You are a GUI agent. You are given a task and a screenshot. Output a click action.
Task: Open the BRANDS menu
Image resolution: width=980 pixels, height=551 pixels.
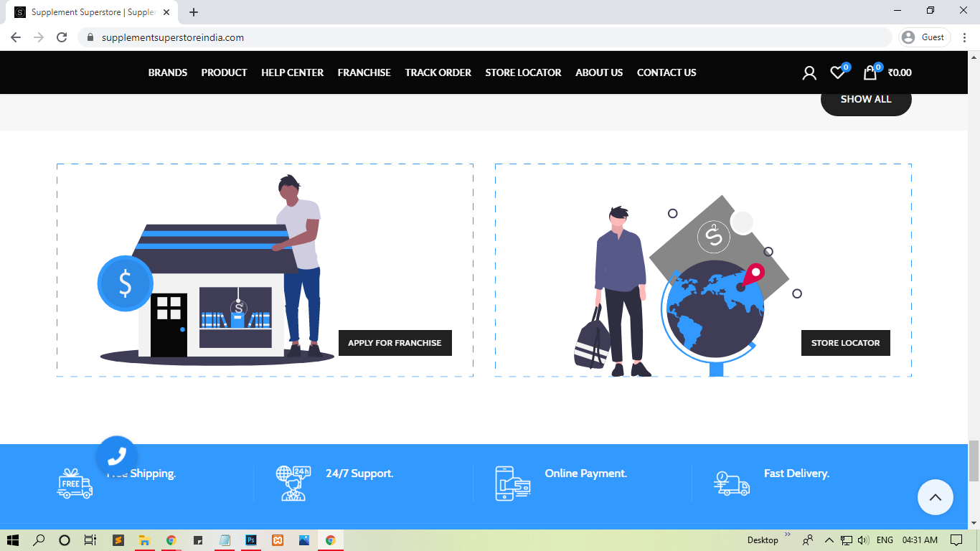tap(168, 72)
